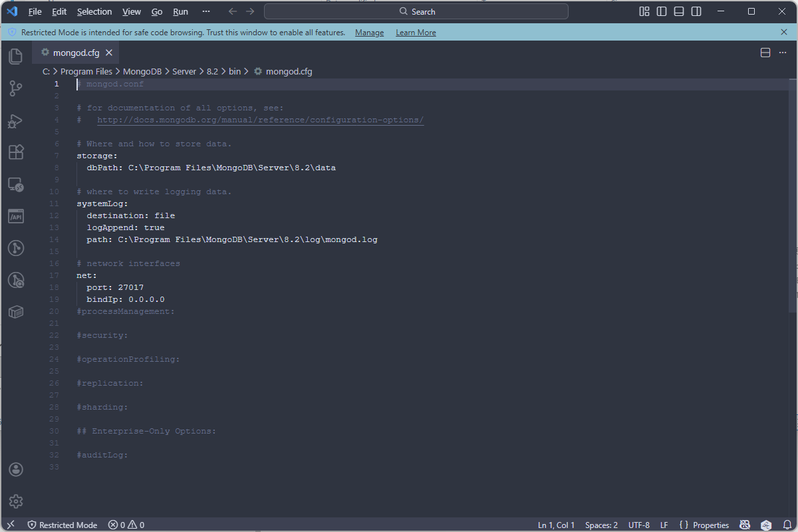Screen dimensions: 798x532
Task: Open Customize Layout control
Action: click(644, 11)
